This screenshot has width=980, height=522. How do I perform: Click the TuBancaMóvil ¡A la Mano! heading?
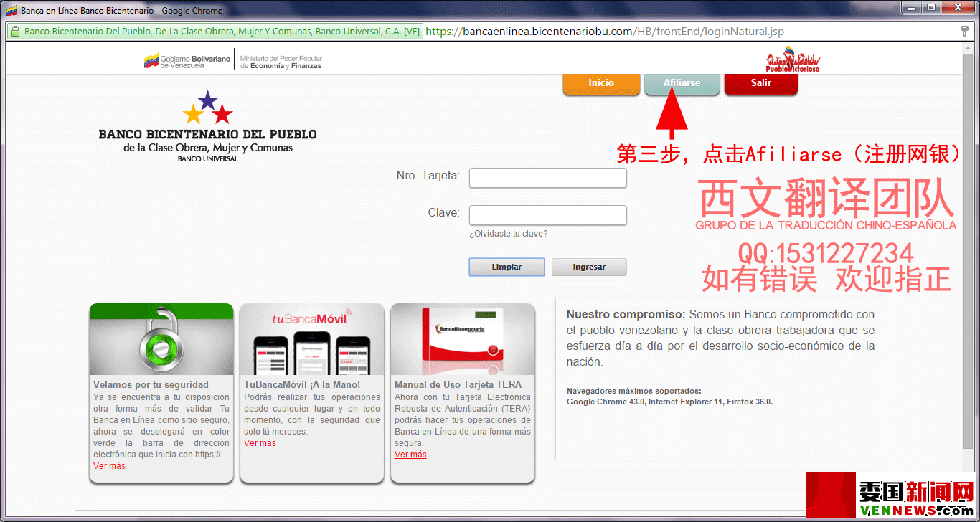(302, 385)
